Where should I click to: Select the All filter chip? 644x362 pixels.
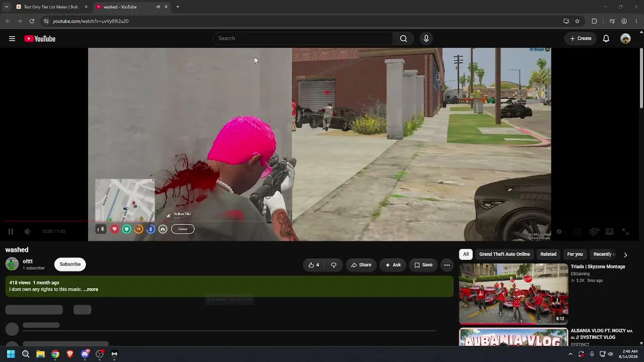(466, 254)
